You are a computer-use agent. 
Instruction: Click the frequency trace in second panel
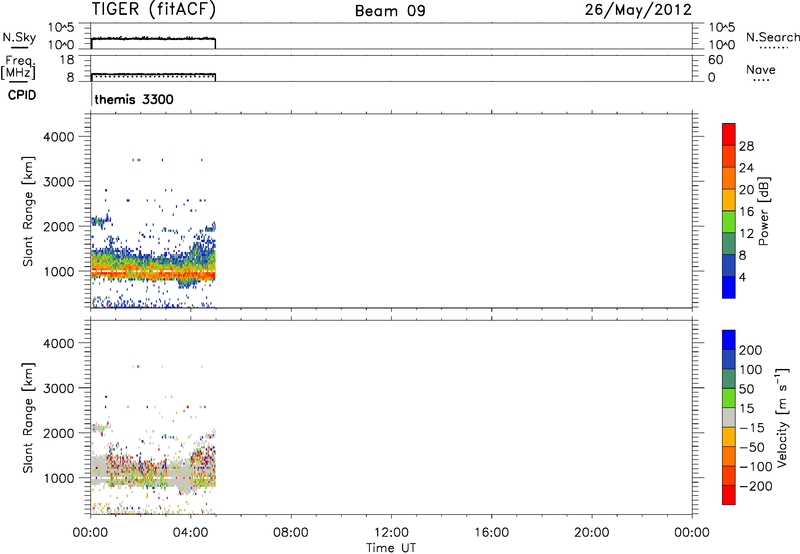(x=153, y=74)
